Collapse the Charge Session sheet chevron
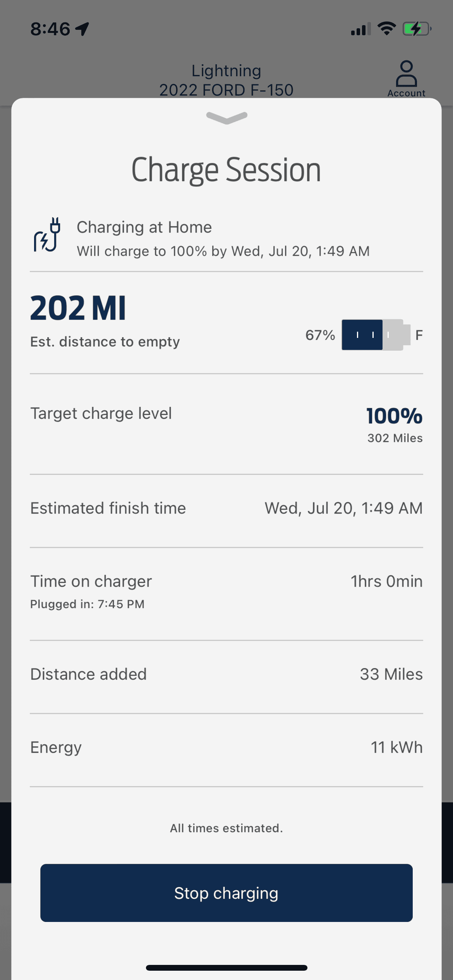Viewport: 453px width, 980px height. pyautogui.click(x=226, y=117)
